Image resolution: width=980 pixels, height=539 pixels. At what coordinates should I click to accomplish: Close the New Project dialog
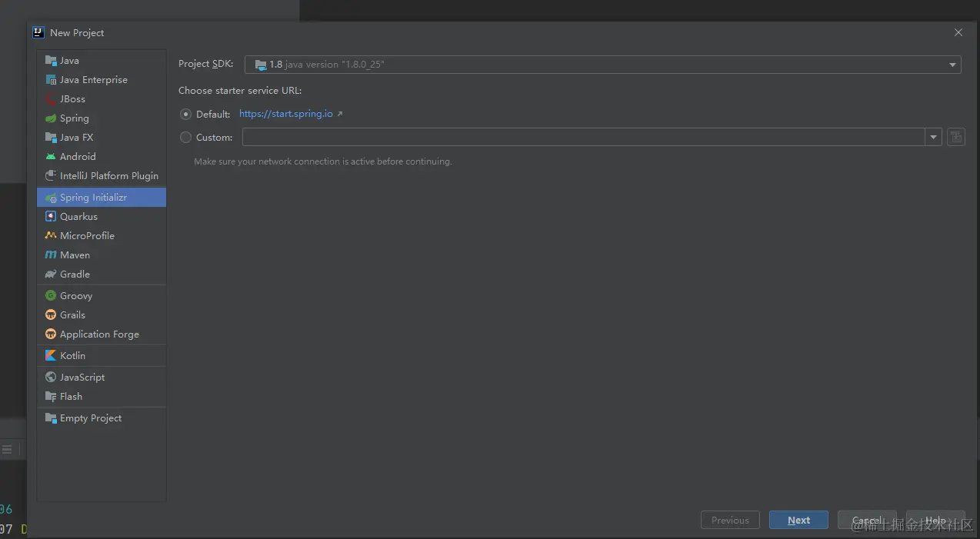958,32
